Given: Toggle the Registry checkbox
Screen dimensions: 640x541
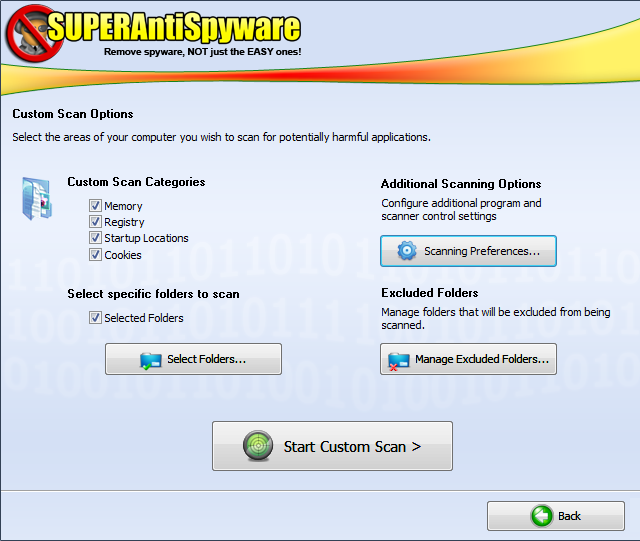Looking at the screenshot, I should coord(95,222).
